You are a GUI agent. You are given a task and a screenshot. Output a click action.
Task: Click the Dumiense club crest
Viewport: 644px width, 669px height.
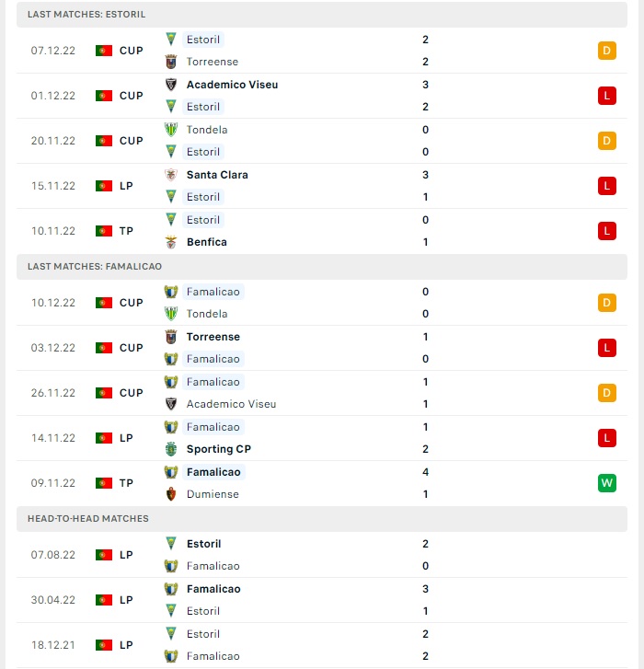click(x=171, y=494)
